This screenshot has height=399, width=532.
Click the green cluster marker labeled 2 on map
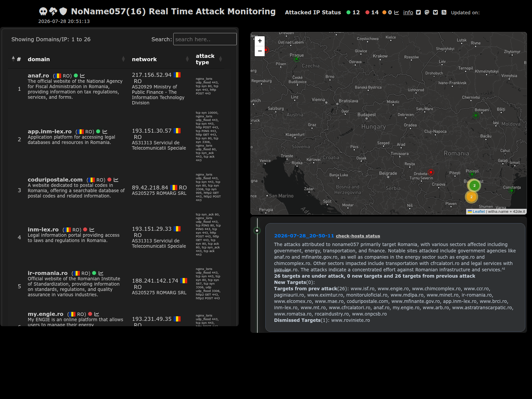tap(474, 186)
